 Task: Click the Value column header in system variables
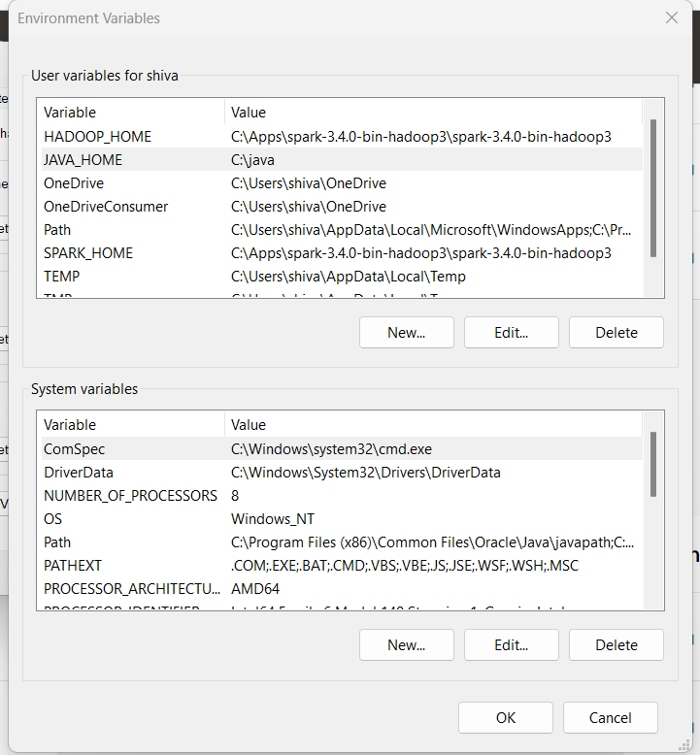click(434, 425)
